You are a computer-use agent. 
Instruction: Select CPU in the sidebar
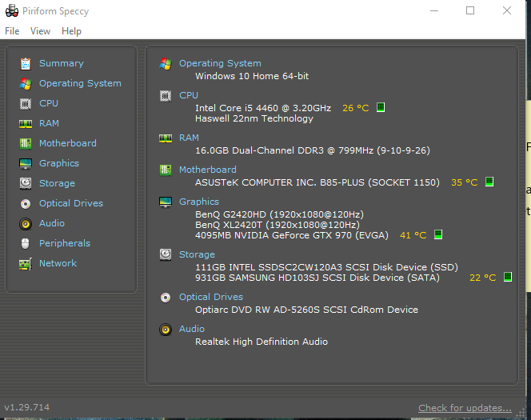(49, 103)
